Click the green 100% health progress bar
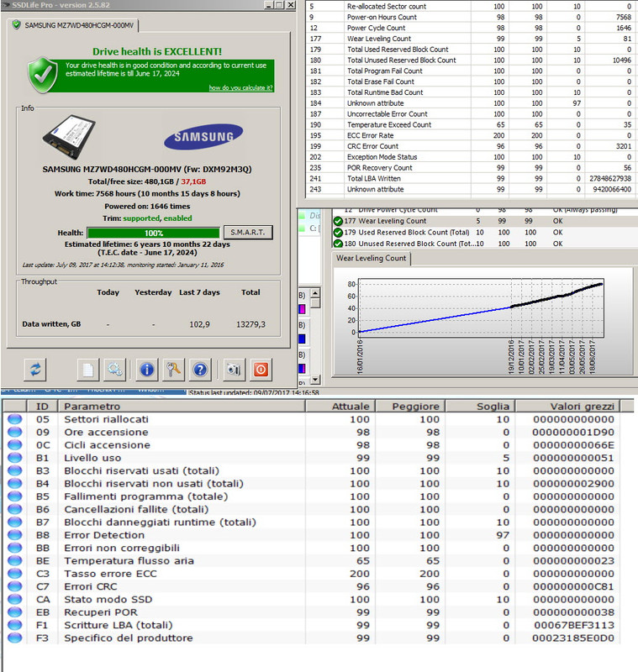The height and width of the screenshot is (672, 638). pos(154,233)
